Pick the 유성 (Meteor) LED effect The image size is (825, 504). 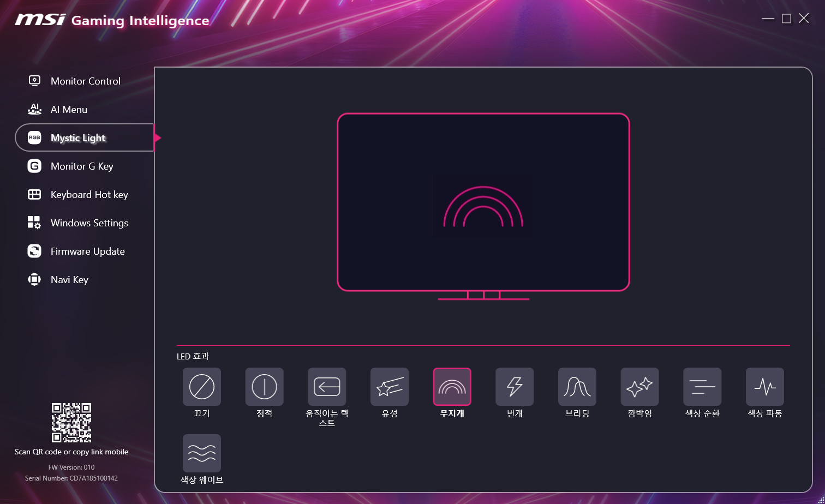coord(390,387)
